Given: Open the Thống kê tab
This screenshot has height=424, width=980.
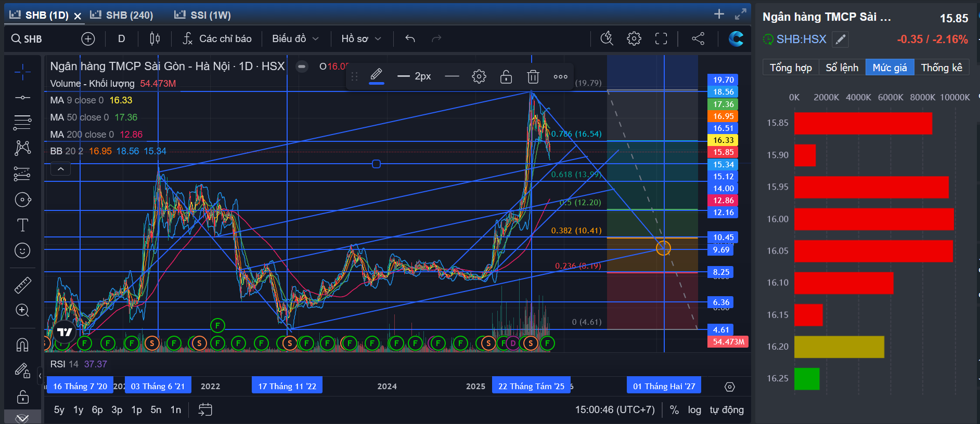Looking at the screenshot, I should pyautogui.click(x=942, y=68).
